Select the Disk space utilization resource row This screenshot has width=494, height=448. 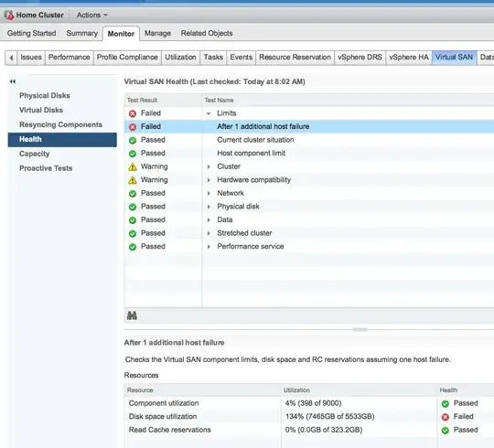point(309,417)
